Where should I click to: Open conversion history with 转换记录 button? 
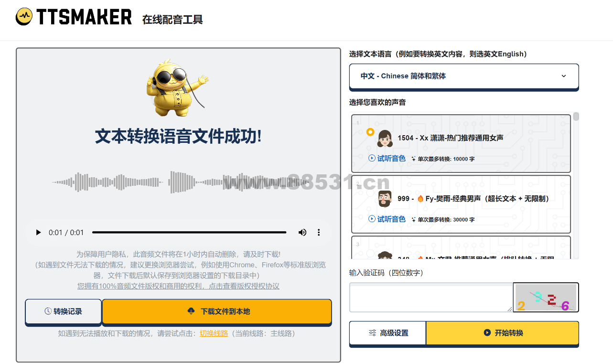click(x=63, y=311)
